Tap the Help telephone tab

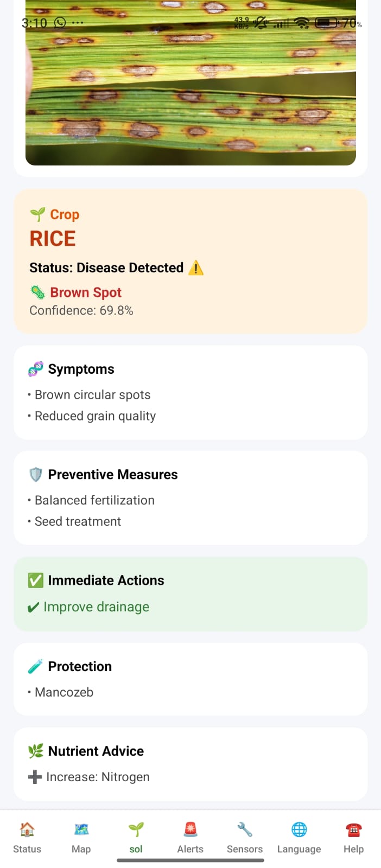(x=353, y=838)
